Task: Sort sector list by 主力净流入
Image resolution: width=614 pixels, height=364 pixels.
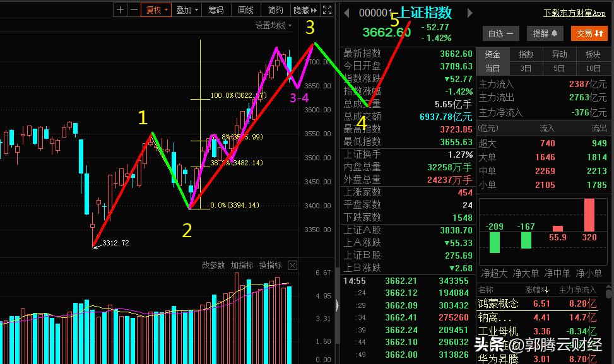Action: (577, 290)
